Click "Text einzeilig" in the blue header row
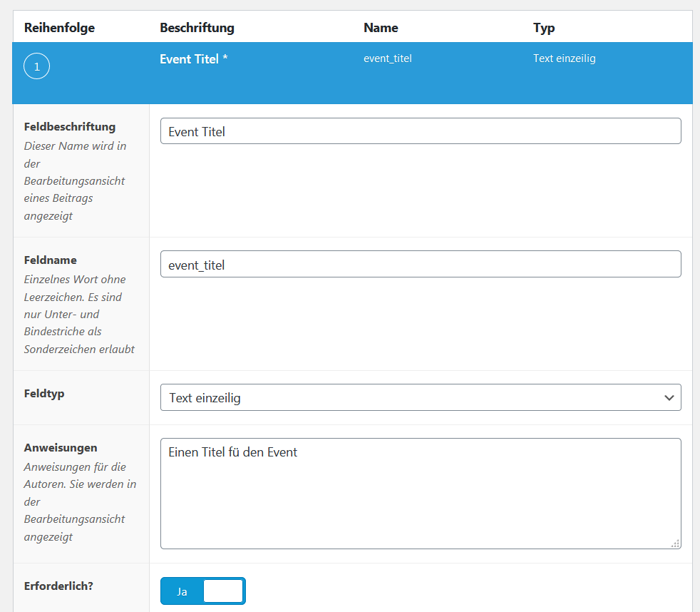The width and height of the screenshot is (700, 612). [565, 58]
